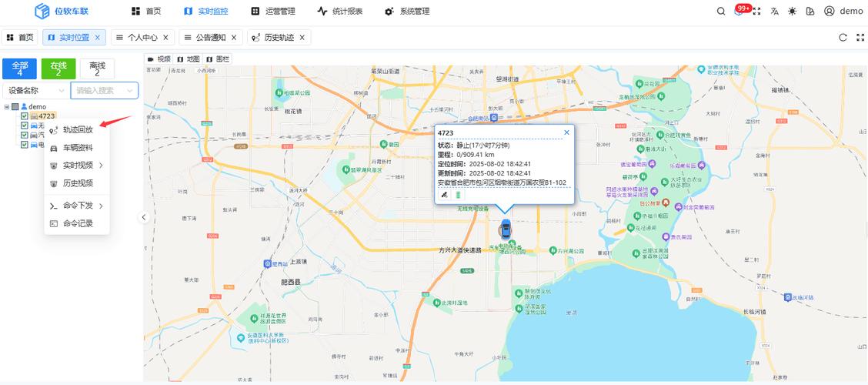
Task: Switch to the 历史轨迹 page tab
Action: [279, 38]
